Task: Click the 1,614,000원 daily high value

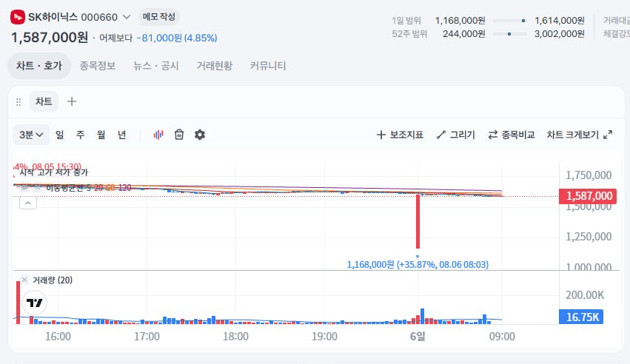Action: [559, 21]
